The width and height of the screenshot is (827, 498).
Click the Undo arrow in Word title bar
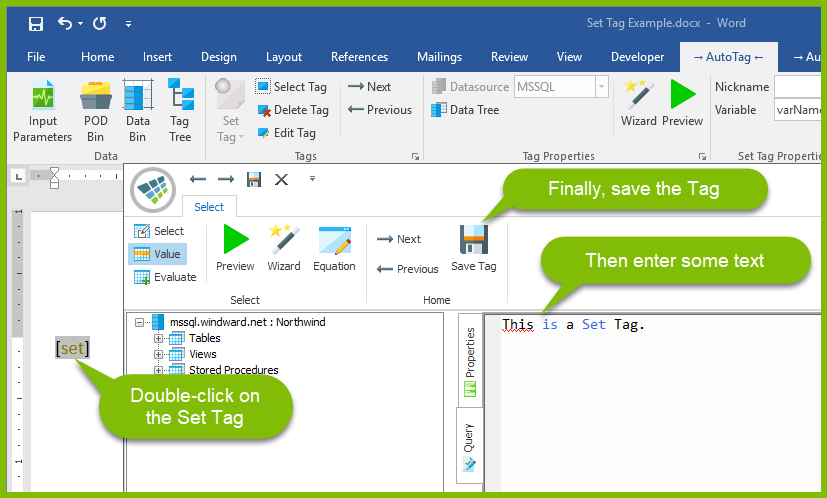click(x=65, y=23)
